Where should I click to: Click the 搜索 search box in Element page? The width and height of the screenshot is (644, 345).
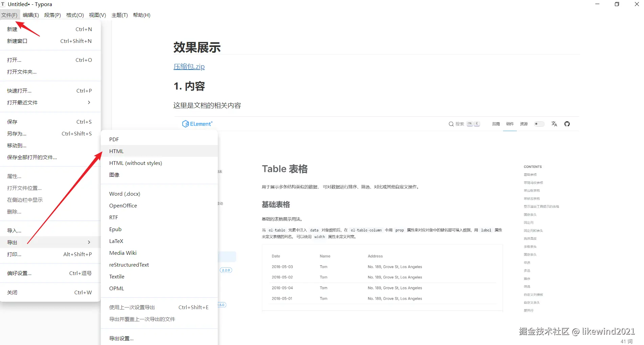pyautogui.click(x=464, y=124)
